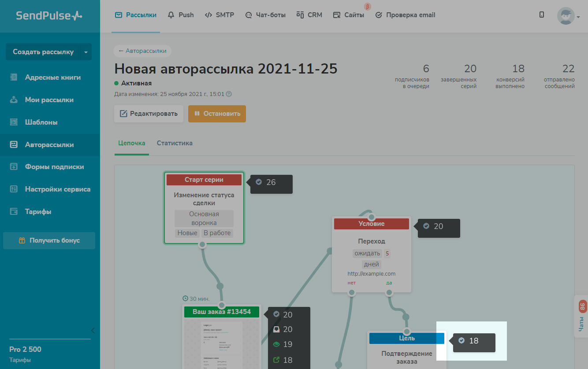The width and height of the screenshot is (588, 369).
Task: Open the Чаты side panel tab
Action: (581, 317)
